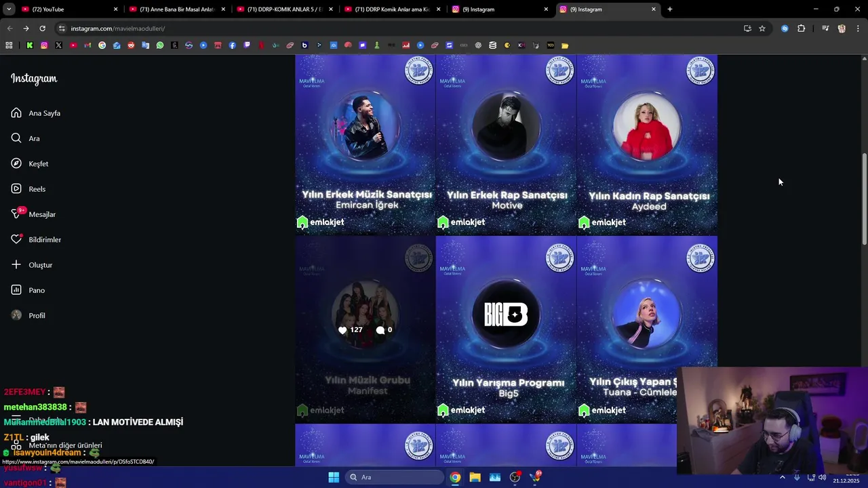Open the Chrome three-dot menu
Image resolution: width=868 pixels, height=488 pixels.
tap(858, 28)
